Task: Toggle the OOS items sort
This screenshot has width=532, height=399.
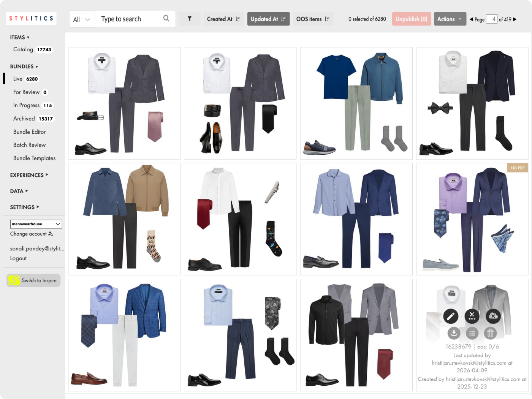Action: click(313, 19)
